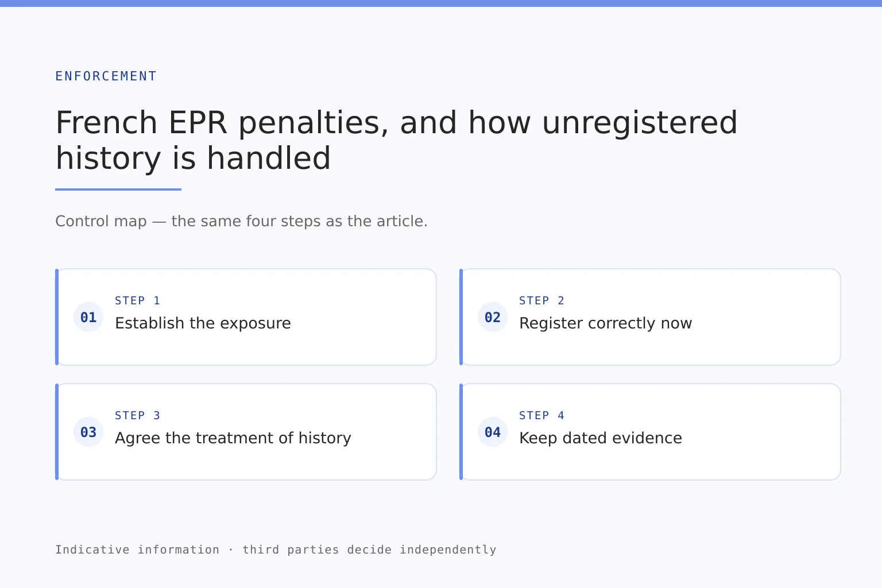The height and width of the screenshot is (588, 882).
Task: Click the French EPR penalties headline
Action: [396, 140]
